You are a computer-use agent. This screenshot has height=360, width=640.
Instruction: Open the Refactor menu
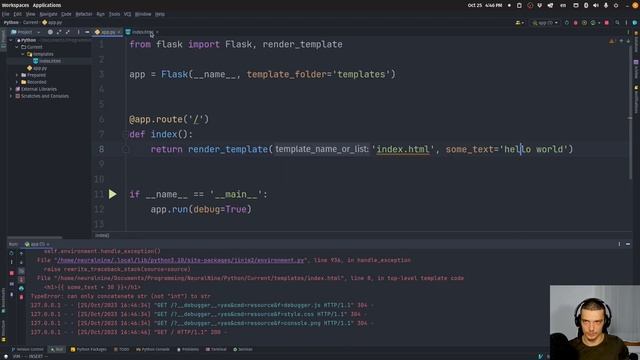tap(84, 14)
